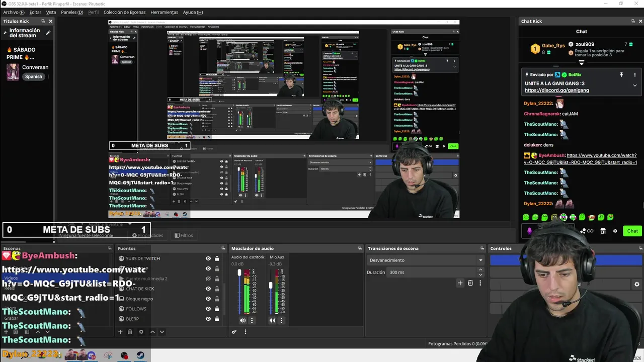Click the Duración 300 ms input field
The width and height of the screenshot is (644, 362).
tap(431, 272)
